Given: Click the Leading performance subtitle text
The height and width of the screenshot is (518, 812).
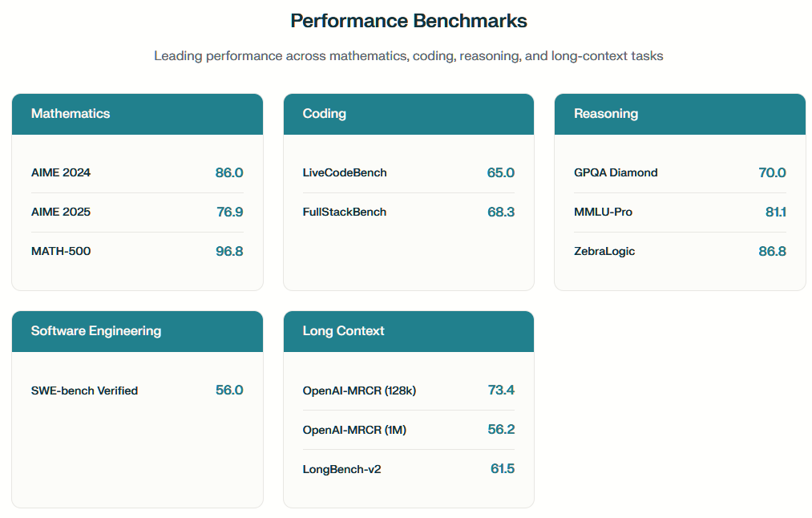Looking at the screenshot, I should coord(409,56).
